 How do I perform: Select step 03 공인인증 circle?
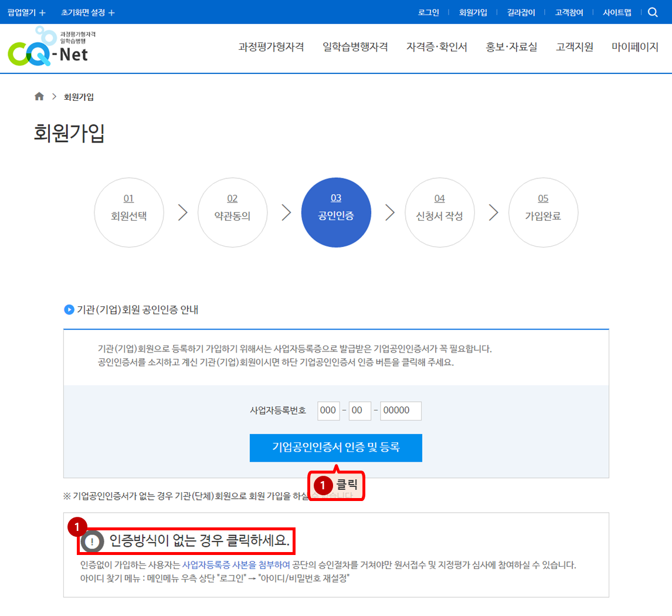(336, 212)
